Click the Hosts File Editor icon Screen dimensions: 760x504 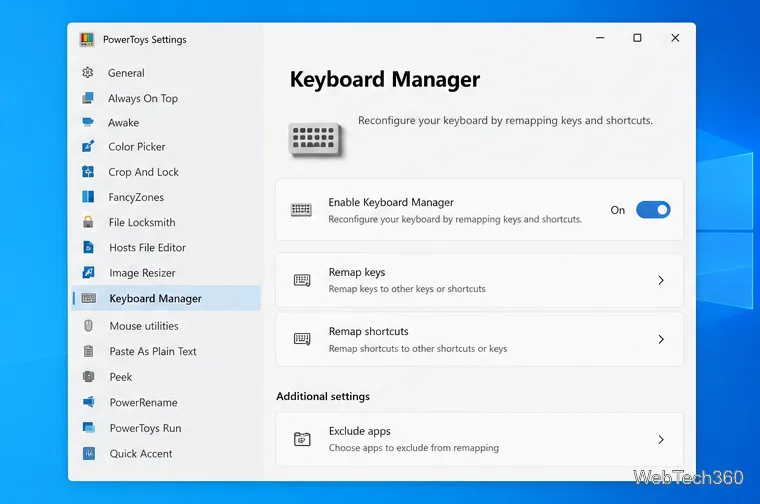coord(88,247)
